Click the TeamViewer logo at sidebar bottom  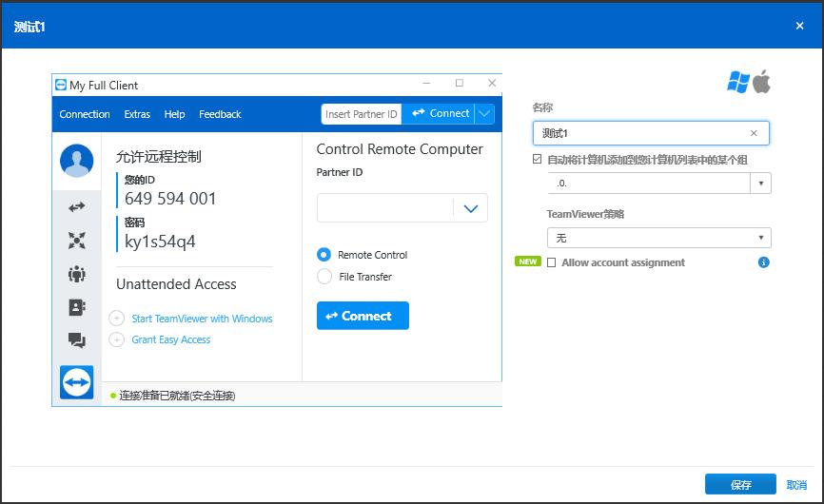click(77, 382)
